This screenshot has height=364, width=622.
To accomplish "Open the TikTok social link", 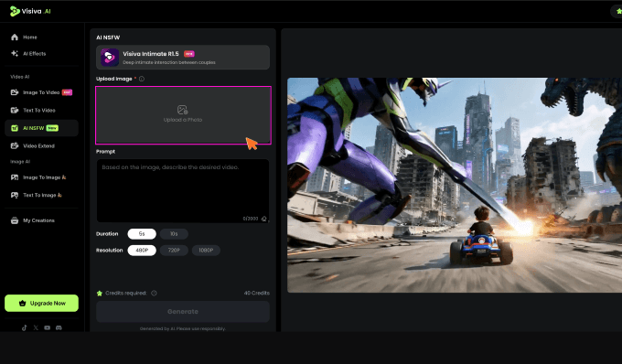I will 24,327.
